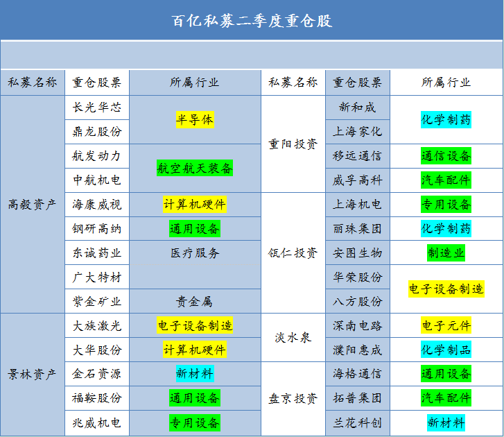
Task: Click 专用设备 in the 上海机电 row
Action: point(446,204)
